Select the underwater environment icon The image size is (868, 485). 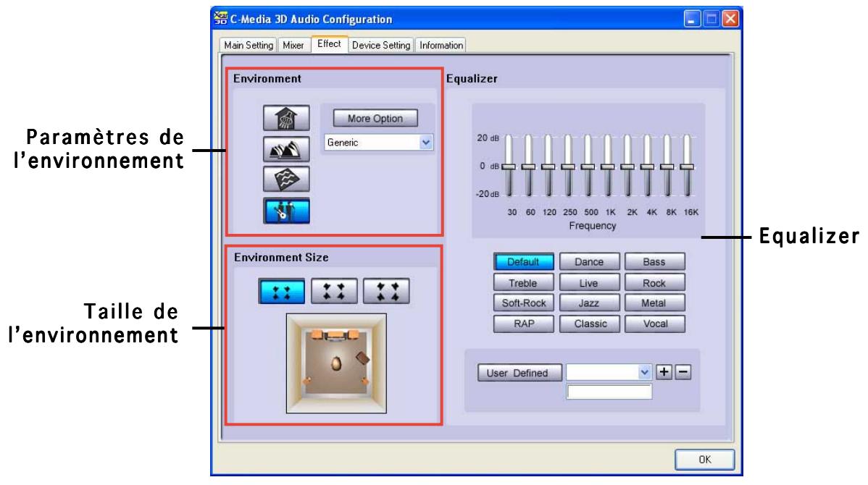click(x=286, y=180)
